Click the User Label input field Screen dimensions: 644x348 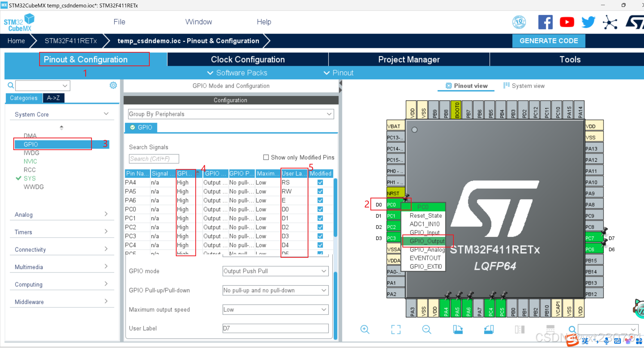(x=275, y=328)
